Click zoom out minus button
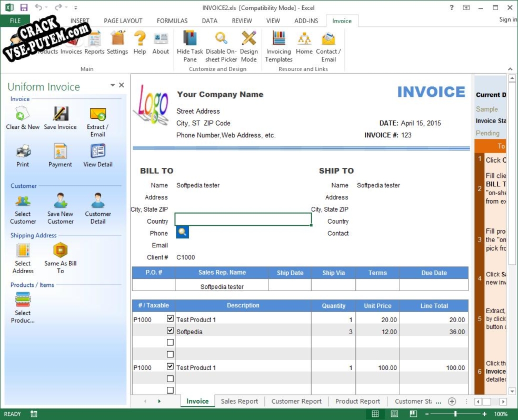 tap(426, 414)
